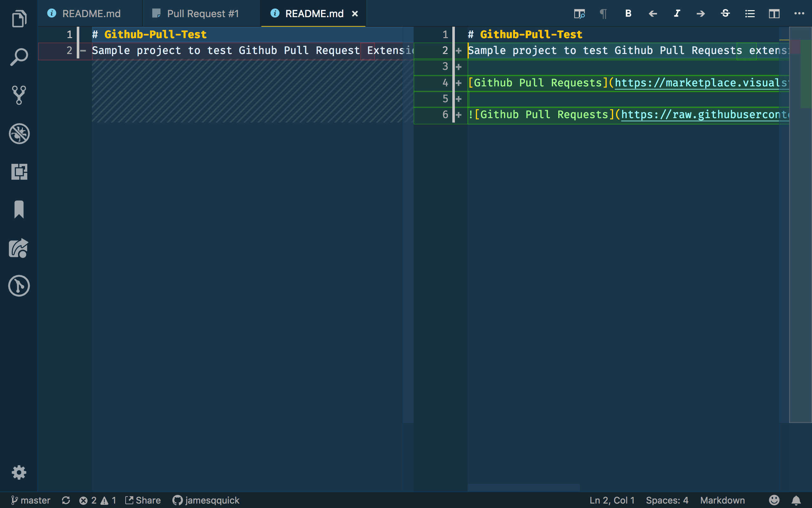Open the Extensions view

click(19, 172)
